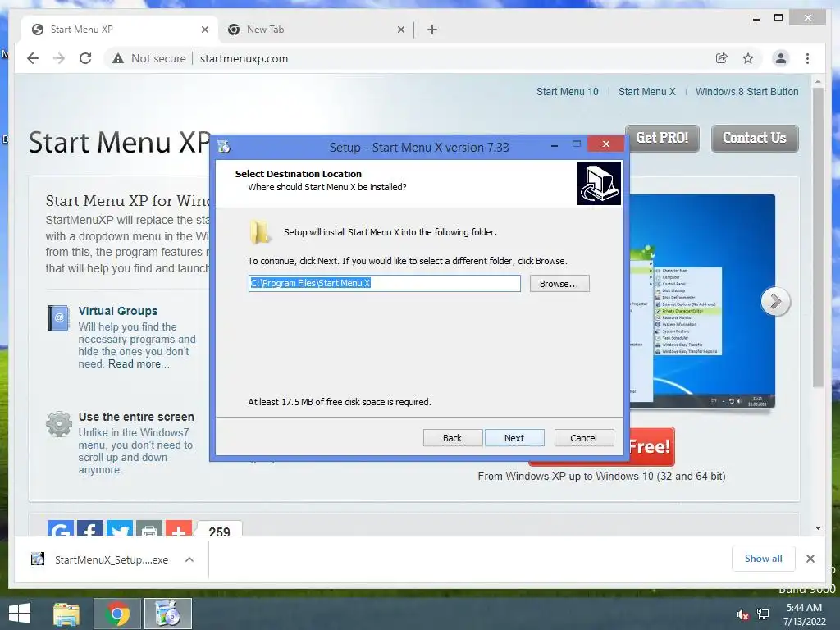840x630 pixels.
Task: Click network tray icon
Action: tap(763, 614)
